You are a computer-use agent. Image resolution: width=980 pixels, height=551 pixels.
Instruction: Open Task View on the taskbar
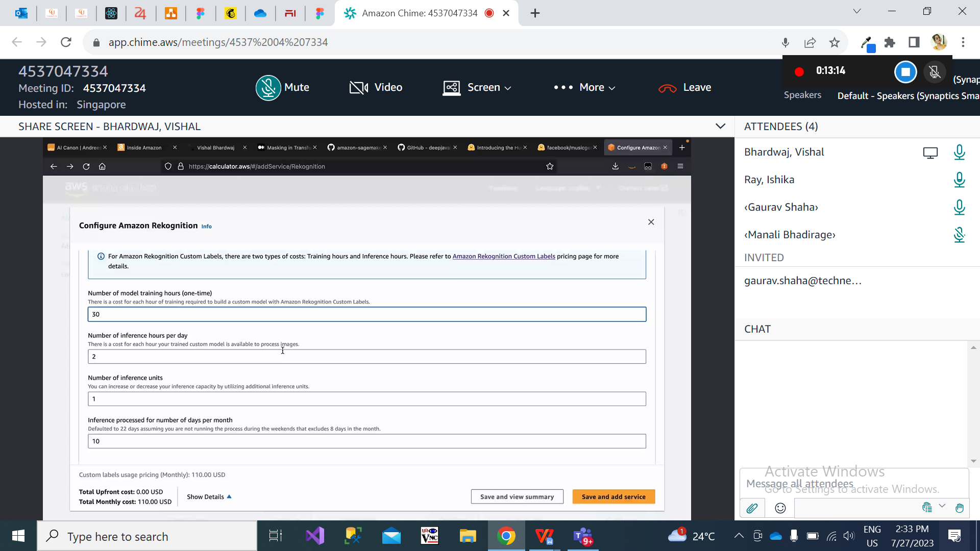pos(276,536)
